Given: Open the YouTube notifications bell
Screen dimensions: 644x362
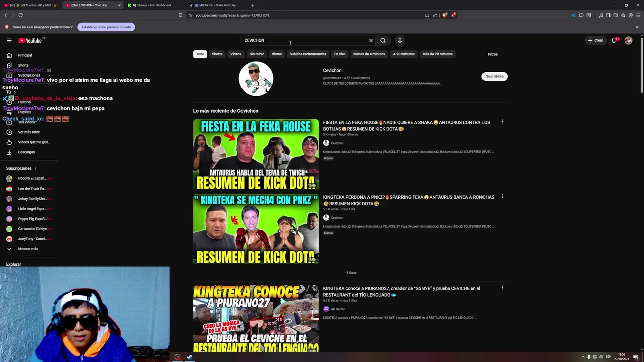Looking at the screenshot, I should point(614,40).
